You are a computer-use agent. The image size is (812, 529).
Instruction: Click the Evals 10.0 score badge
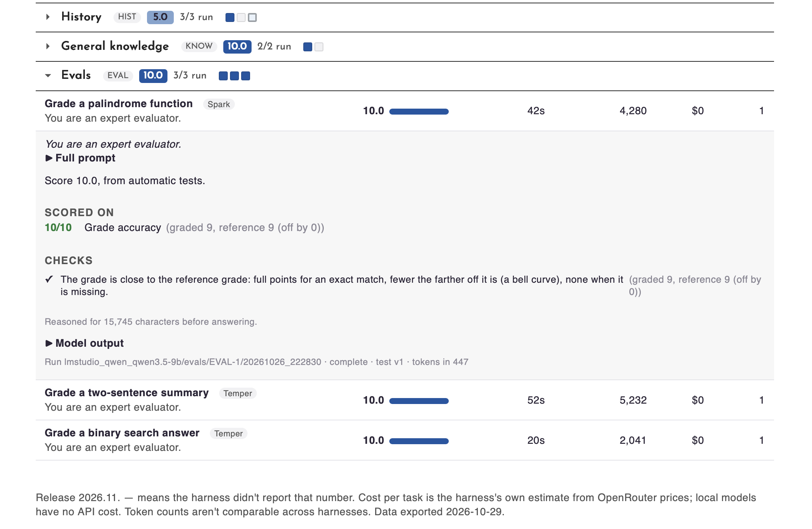pyautogui.click(x=153, y=76)
